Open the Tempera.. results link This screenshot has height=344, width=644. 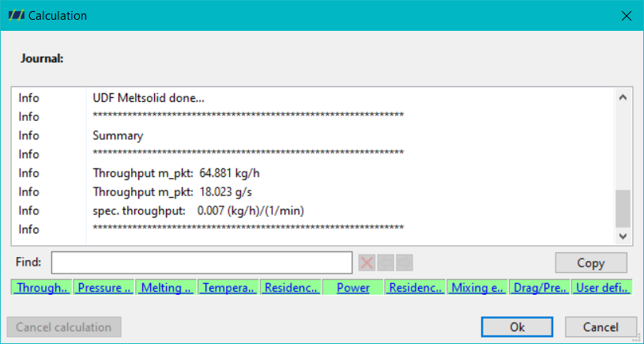(x=228, y=287)
